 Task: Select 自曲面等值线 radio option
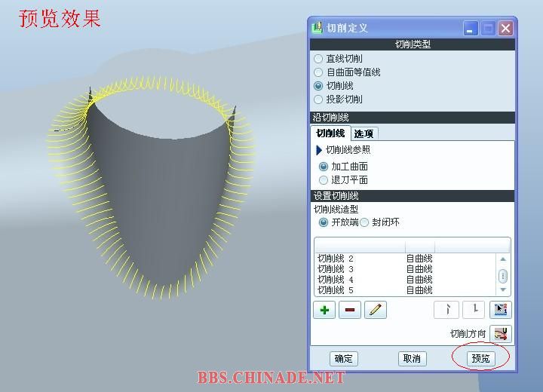pos(318,72)
